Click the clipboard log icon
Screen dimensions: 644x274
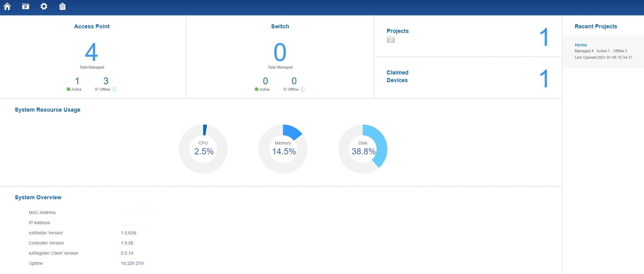[62, 6]
